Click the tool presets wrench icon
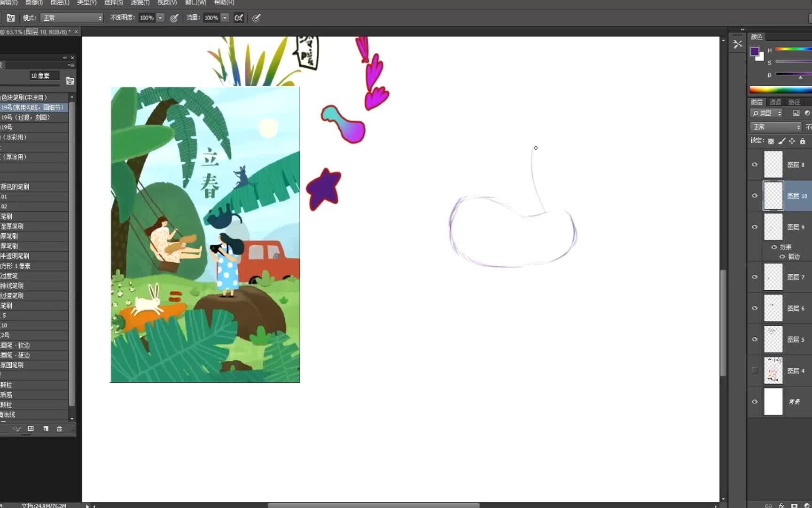The image size is (812, 508). pyautogui.click(x=738, y=44)
